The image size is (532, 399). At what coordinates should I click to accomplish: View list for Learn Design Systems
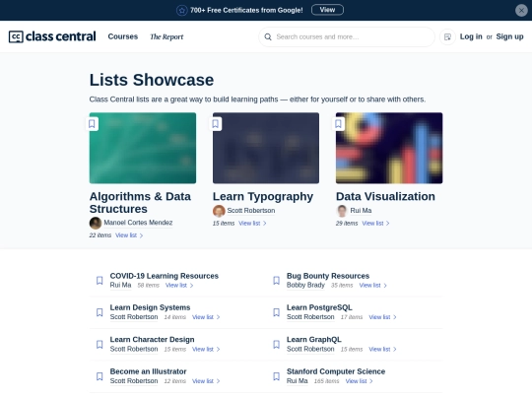pos(206,317)
